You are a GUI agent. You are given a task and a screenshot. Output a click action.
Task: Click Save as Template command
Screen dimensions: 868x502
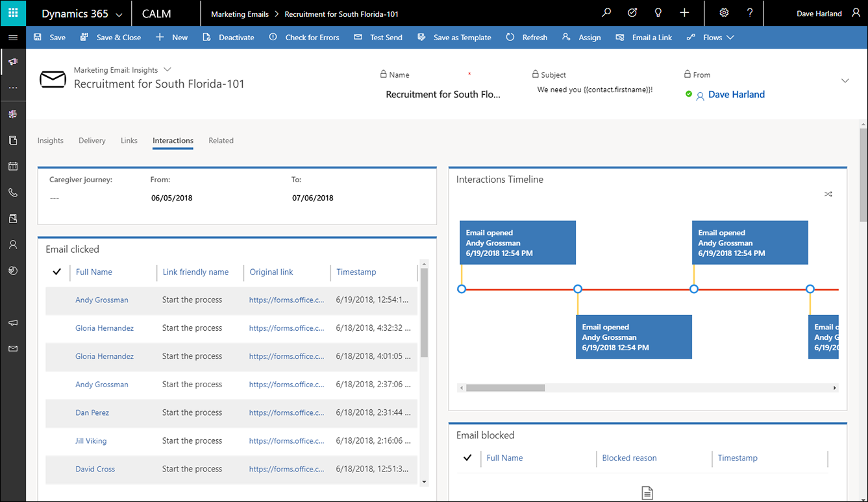click(x=454, y=38)
